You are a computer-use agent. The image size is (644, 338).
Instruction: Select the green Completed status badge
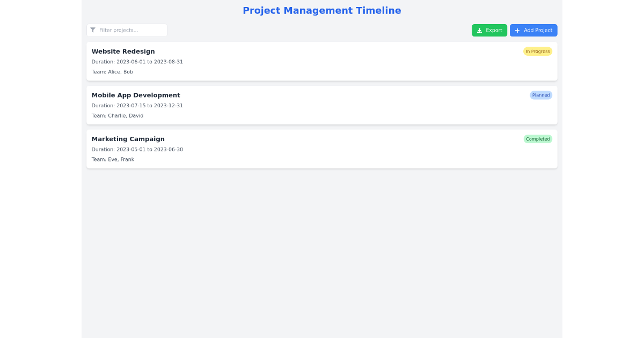538,139
